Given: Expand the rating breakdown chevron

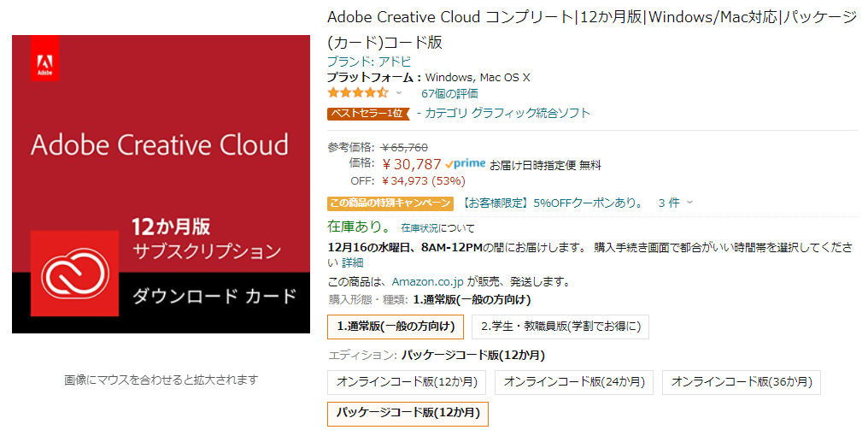Looking at the screenshot, I should pos(399,92).
